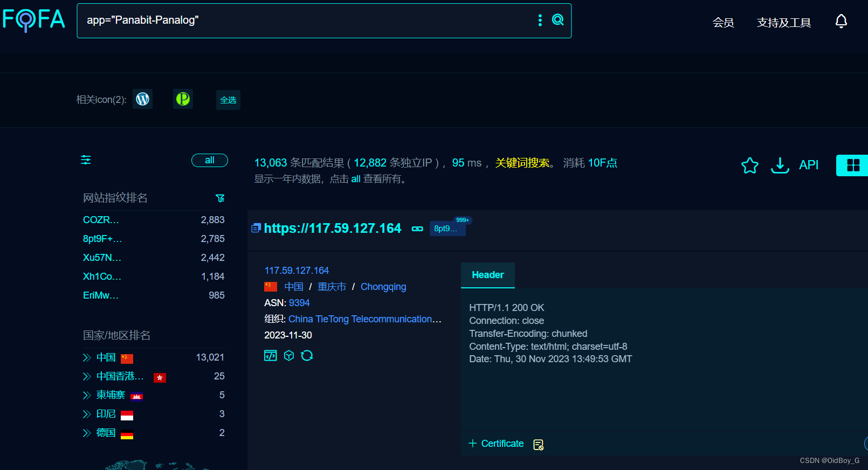868x470 pixels.
Task: Filter by 8pt9F+... fingerprint
Action: pyautogui.click(x=102, y=239)
